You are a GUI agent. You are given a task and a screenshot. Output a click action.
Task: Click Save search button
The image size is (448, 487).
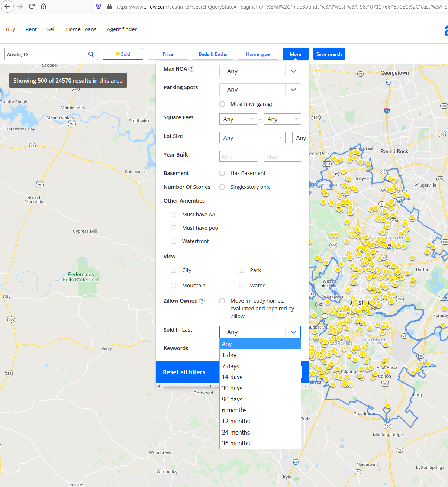(329, 54)
